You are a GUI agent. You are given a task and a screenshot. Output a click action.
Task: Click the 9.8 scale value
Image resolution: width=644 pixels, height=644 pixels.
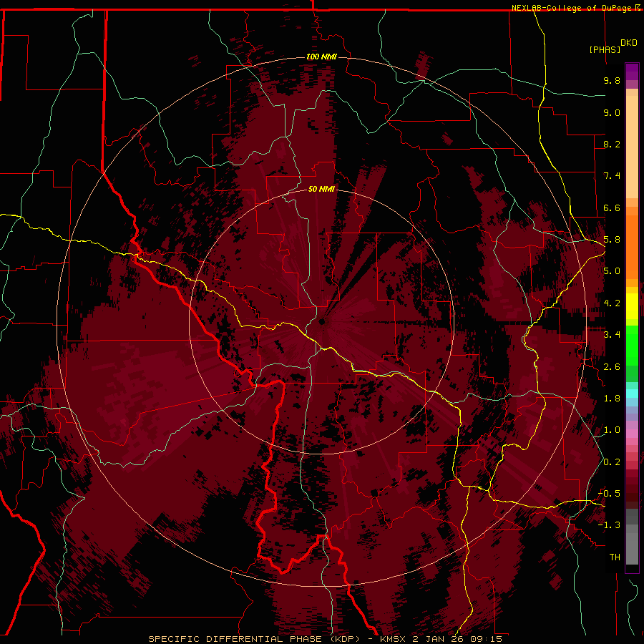point(612,80)
